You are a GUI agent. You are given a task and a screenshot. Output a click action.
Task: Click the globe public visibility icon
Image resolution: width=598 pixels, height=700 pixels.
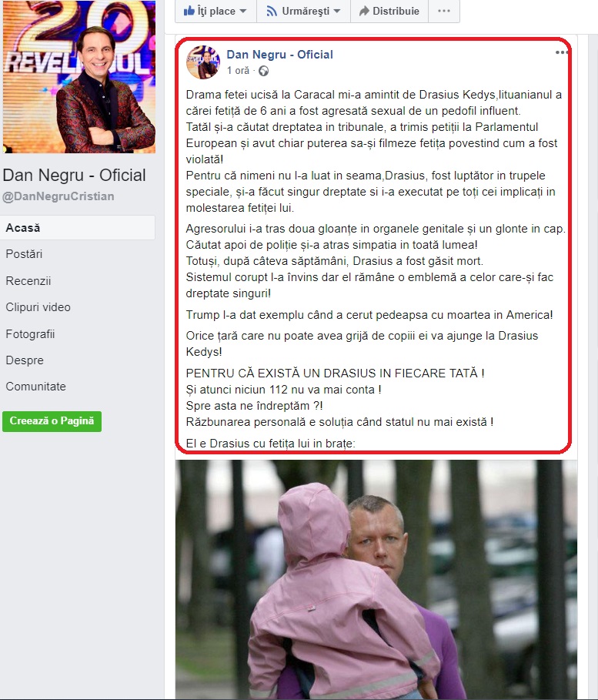264,71
